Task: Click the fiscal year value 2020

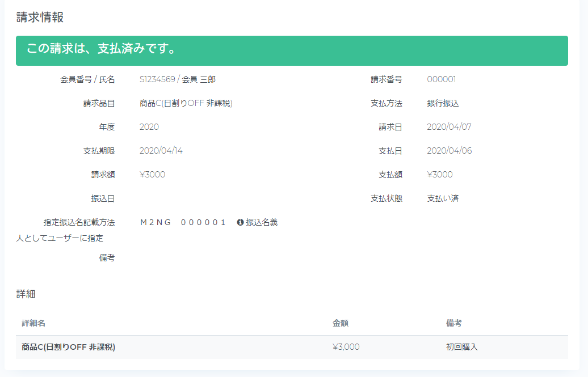Action: tap(149, 127)
